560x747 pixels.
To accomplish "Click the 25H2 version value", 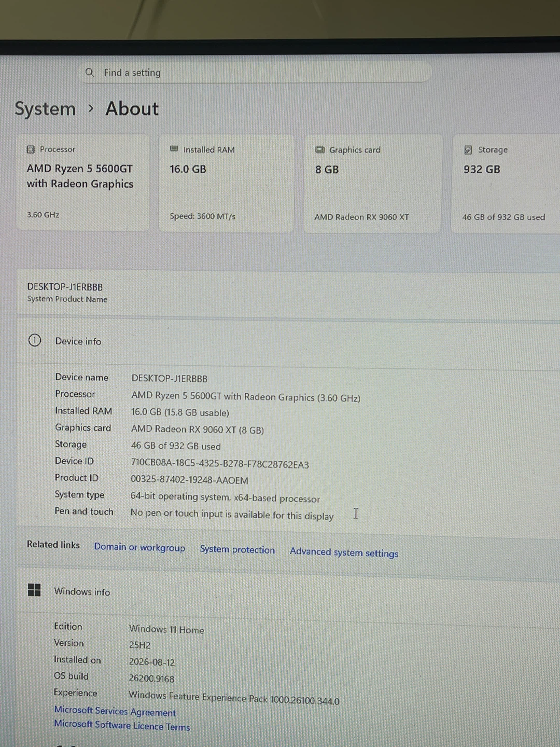I will [140, 645].
